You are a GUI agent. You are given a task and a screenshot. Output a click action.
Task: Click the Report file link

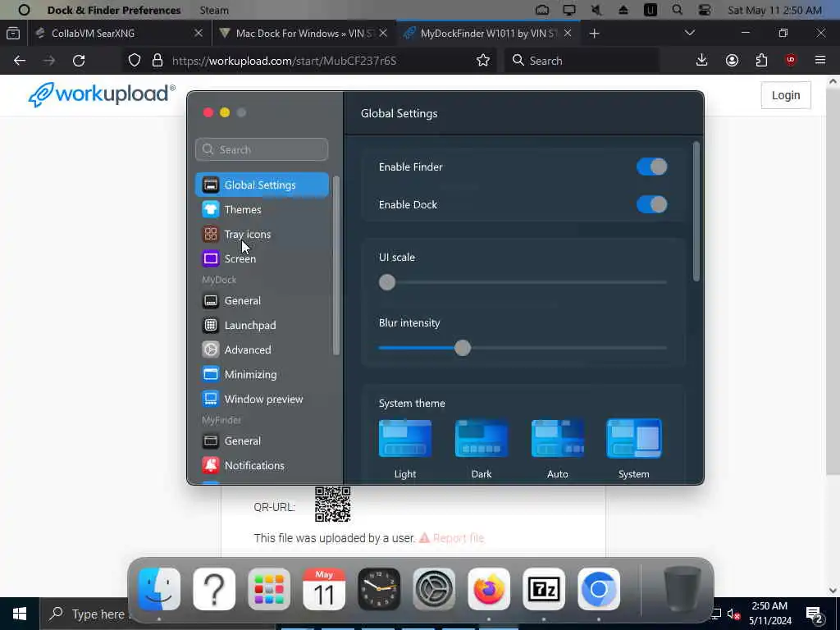(452, 538)
